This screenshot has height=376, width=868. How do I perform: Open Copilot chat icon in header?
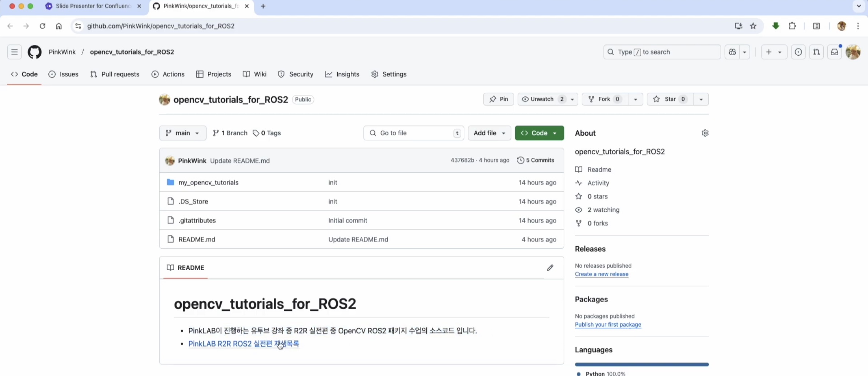[732, 52]
